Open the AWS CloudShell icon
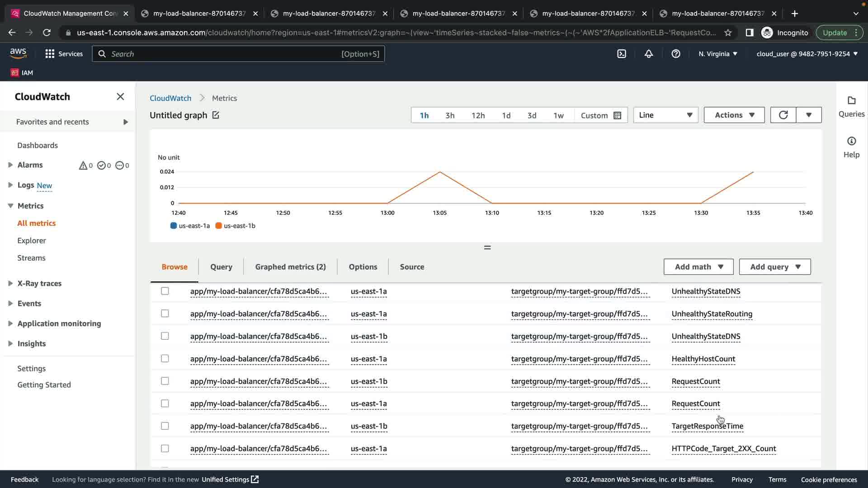Image resolution: width=868 pixels, height=488 pixels. [x=622, y=54]
